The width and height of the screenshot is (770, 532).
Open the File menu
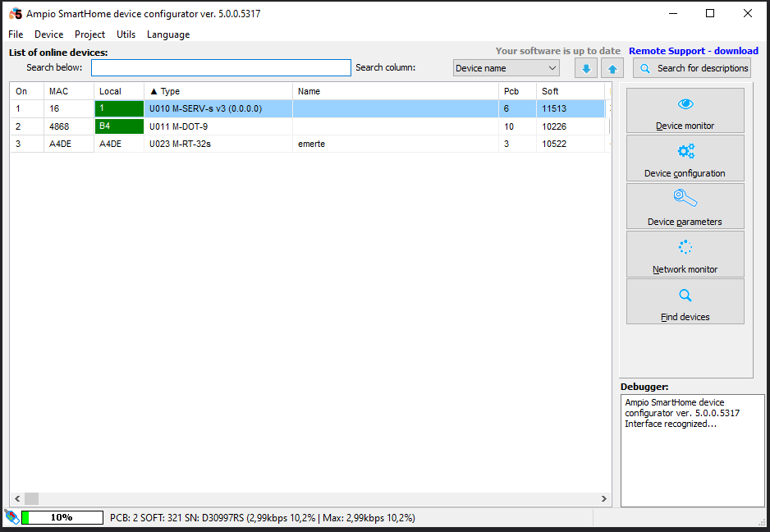pos(16,34)
